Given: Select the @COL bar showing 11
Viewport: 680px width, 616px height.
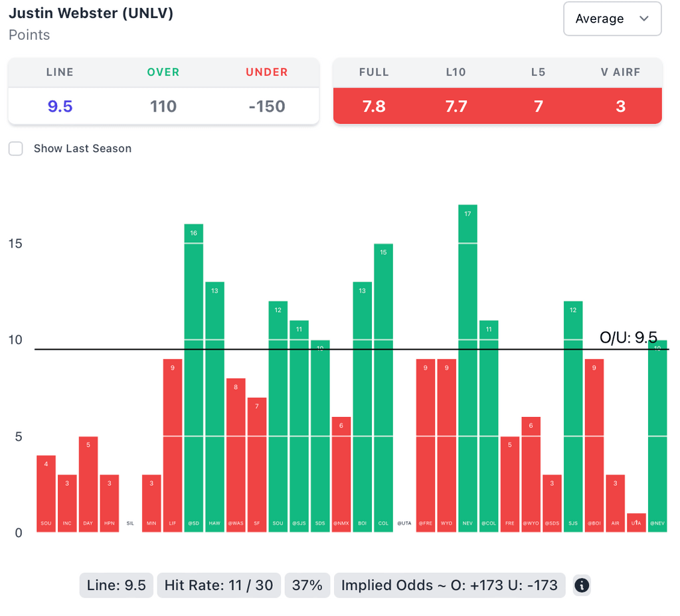Looking at the screenshot, I should coord(489,426).
